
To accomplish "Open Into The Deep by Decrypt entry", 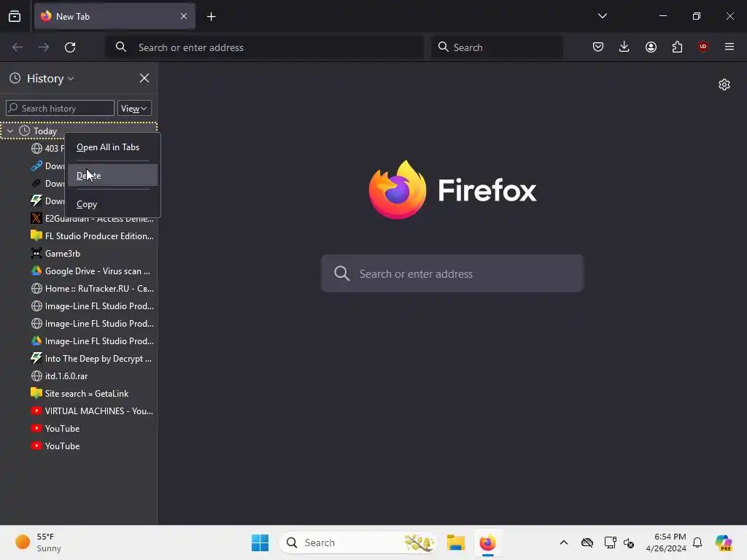I will click(93, 359).
